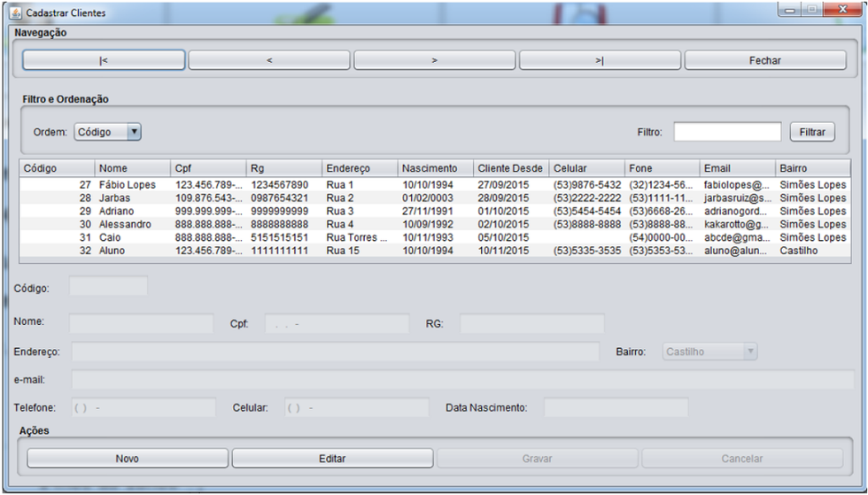The width and height of the screenshot is (868, 495).
Task: Click the Java icon in title bar
Action: click(x=16, y=12)
